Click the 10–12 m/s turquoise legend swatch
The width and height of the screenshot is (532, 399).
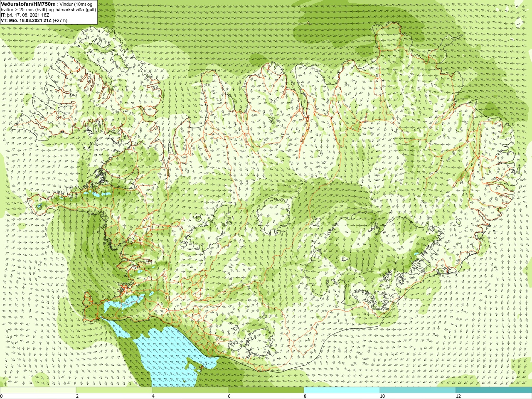tap(418, 390)
